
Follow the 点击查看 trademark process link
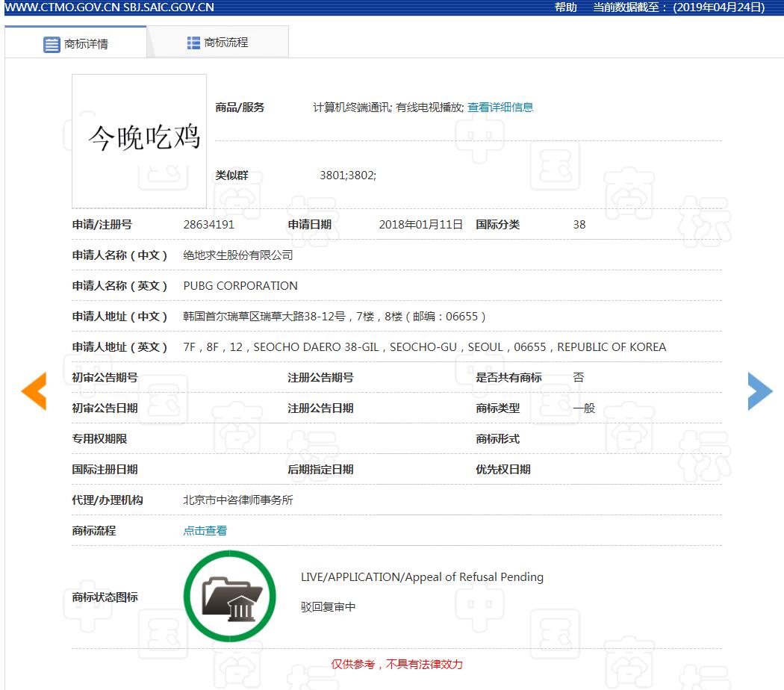pyautogui.click(x=205, y=531)
